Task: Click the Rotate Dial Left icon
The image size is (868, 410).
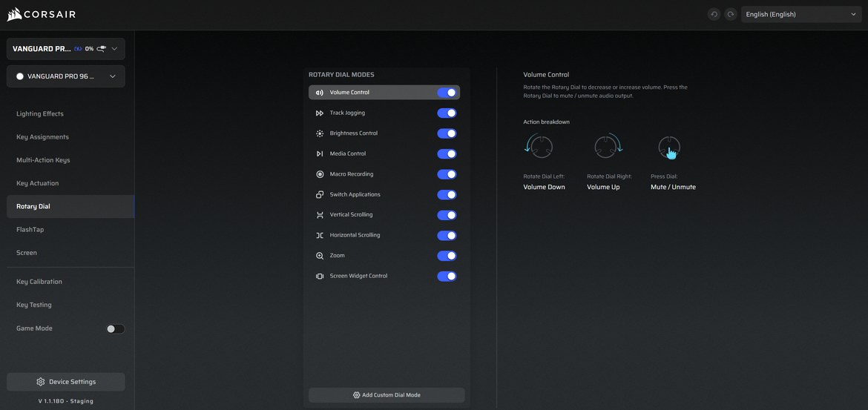Action: (539, 147)
